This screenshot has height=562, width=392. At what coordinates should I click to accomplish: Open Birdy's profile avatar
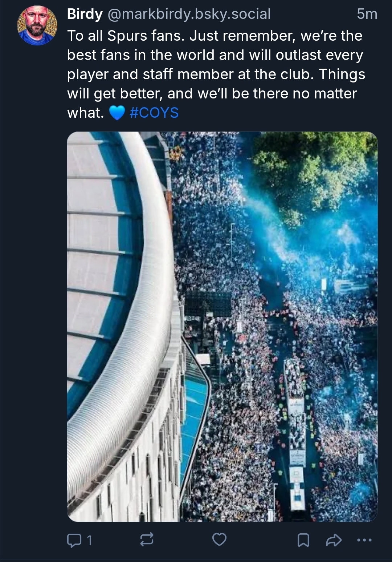37,25
